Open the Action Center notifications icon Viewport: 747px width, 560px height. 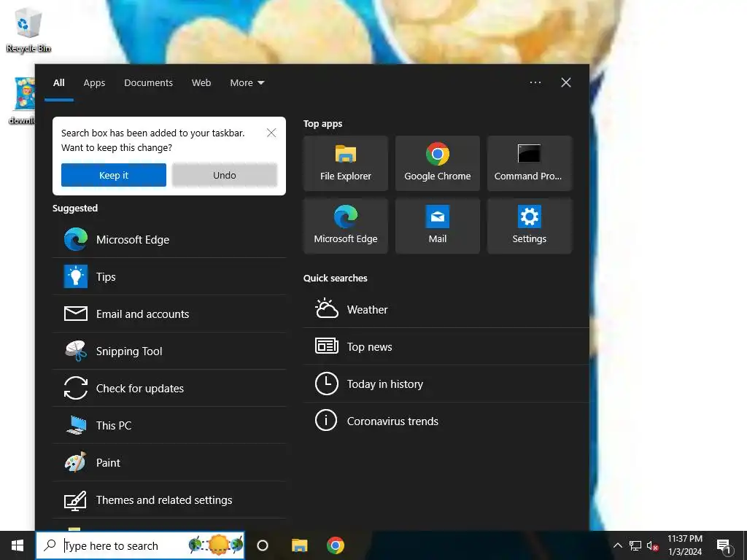[x=724, y=546]
